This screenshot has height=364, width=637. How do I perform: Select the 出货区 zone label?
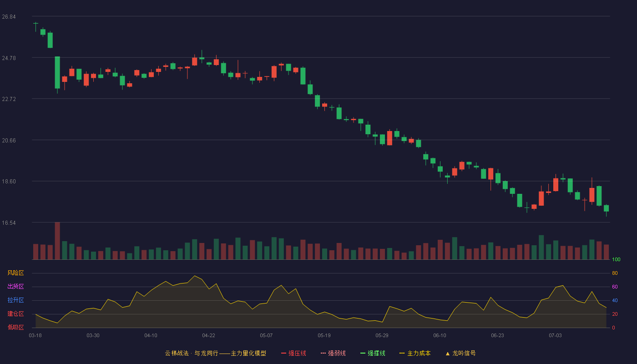click(x=15, y=287)
